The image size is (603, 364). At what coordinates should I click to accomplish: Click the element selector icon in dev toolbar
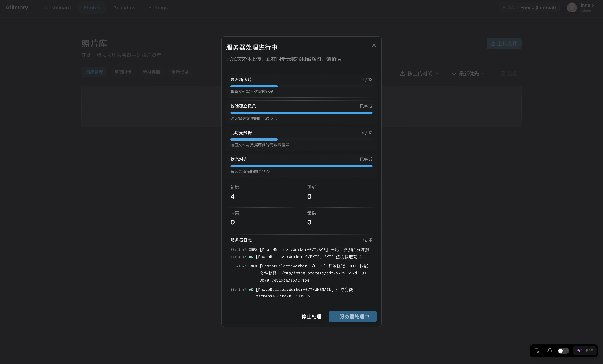click(537, 351)
